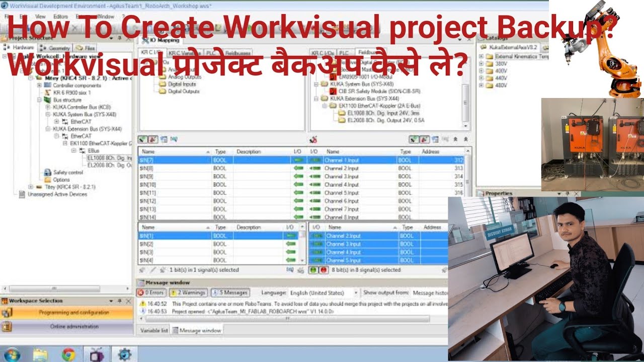The width and height of the screenshot is (644, 362).
Task: Click the red disconnect button beside the 8 bit(s) status
Action: (x=323, y=270)
